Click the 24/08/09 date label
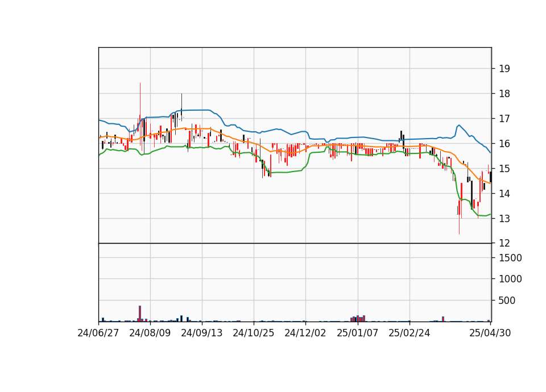This screenshot has width=546, height=392. tap(150, 333)
